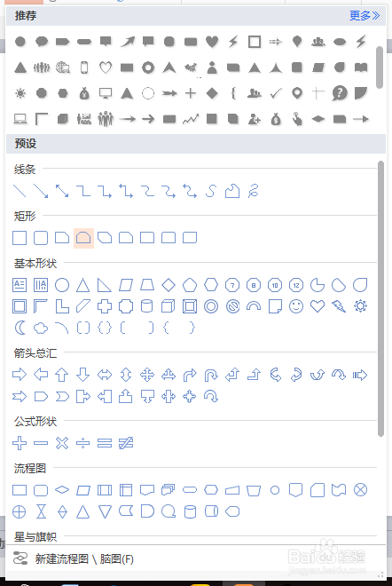Image resolution: width=392 pixels, height=586 pixels.
Task: Pick the smiley face basic shape
Action: click(x=296, y=306)
